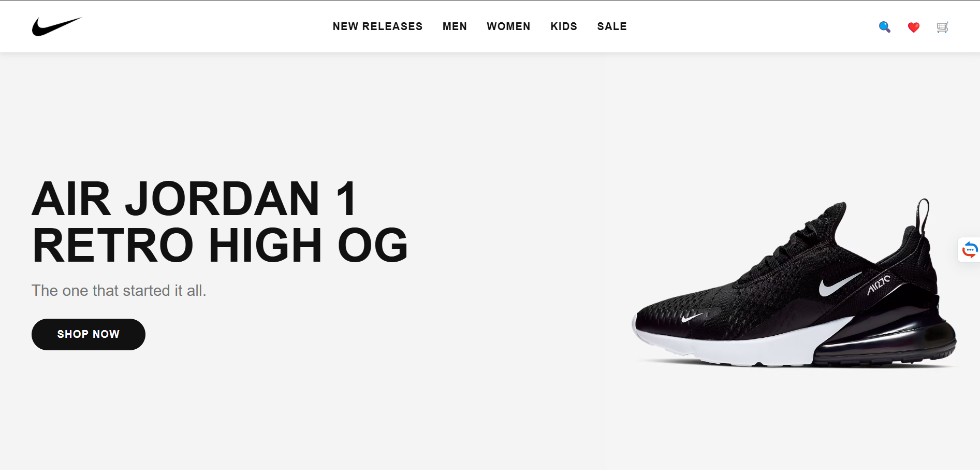Open favorites via the red heart icon
The width and height of the screenshot is (980, 470).
[913, 27]
